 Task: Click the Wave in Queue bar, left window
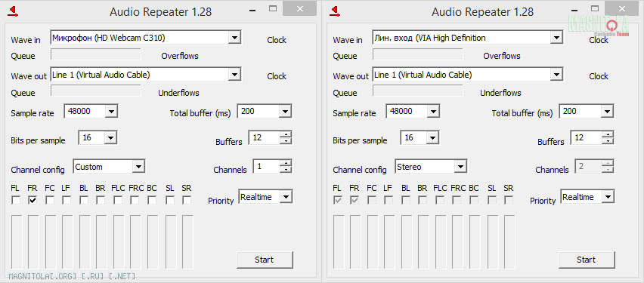(96, 54)
